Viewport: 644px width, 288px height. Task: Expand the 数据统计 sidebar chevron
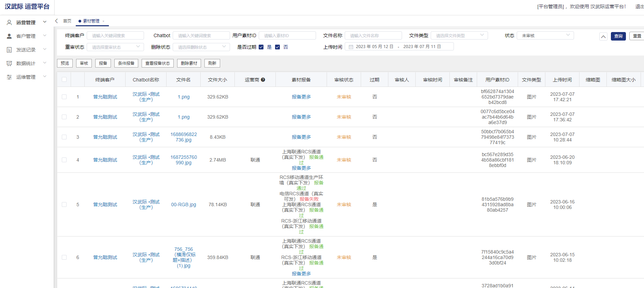pos(45,63)
